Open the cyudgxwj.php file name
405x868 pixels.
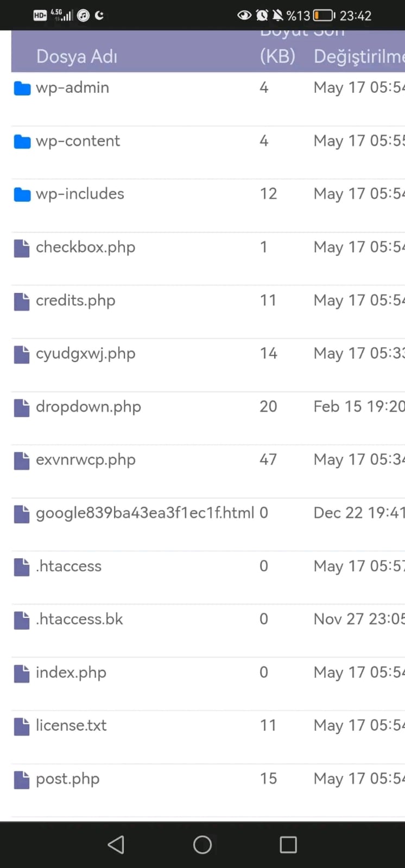point(85,354)
